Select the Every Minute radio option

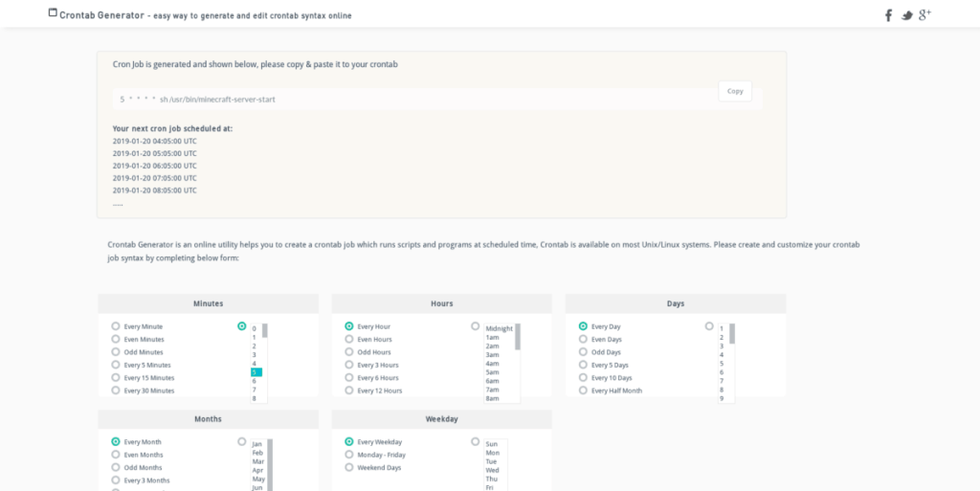(116, 326)
